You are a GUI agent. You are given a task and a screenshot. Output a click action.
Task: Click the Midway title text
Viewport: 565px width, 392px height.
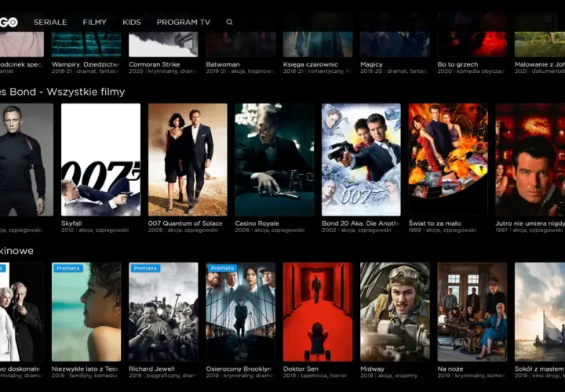372,368
